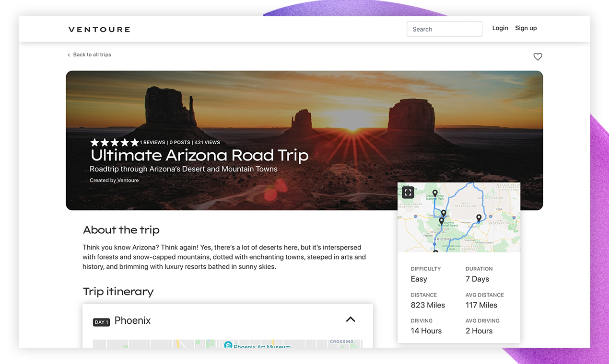Click the 'About the trip' heading
This screenshot has height=364, width=609.
click(x=121, y=230)
